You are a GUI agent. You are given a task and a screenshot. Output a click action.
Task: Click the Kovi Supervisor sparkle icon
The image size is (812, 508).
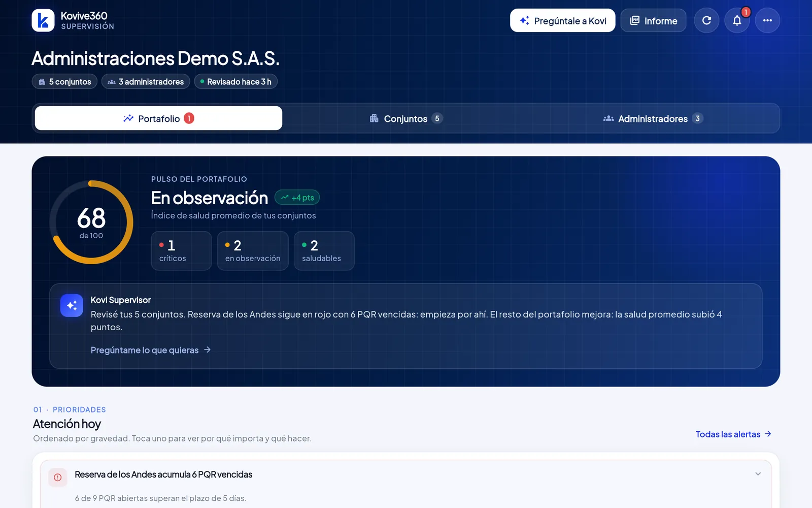click(x=72, y=305)
